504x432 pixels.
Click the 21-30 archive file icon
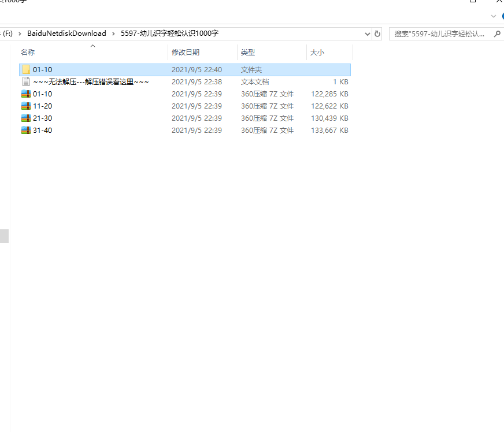pos(25,118)
